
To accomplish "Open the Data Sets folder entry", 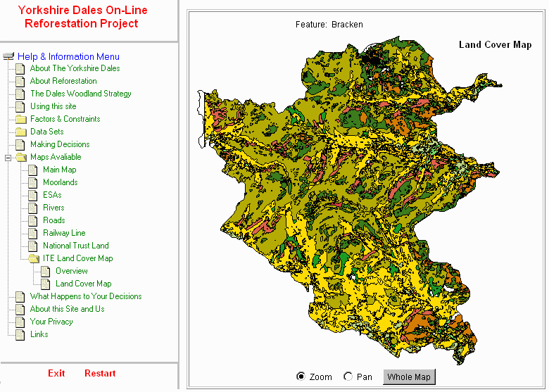I will pyautogui.click(x=46, y=132).
